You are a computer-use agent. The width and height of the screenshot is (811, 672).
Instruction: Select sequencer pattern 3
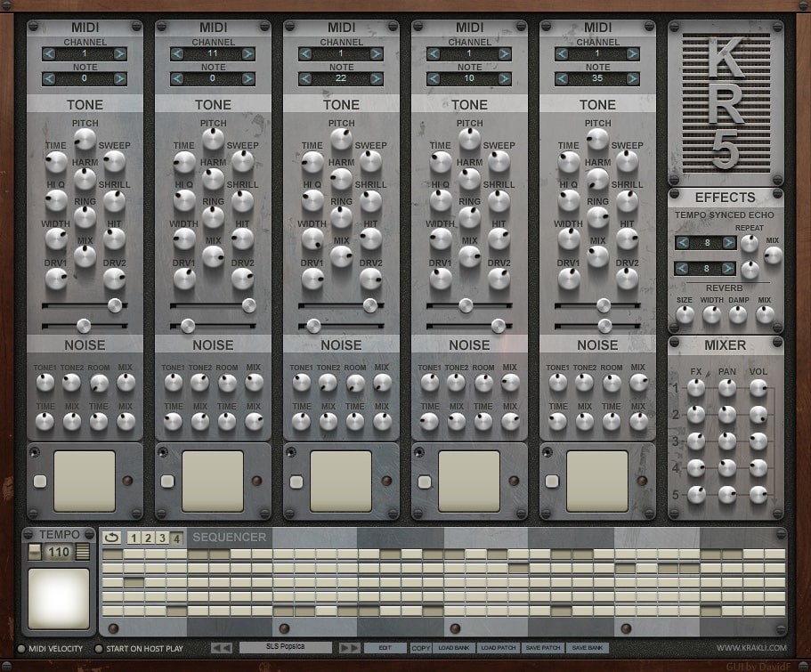tap(163, 538)
